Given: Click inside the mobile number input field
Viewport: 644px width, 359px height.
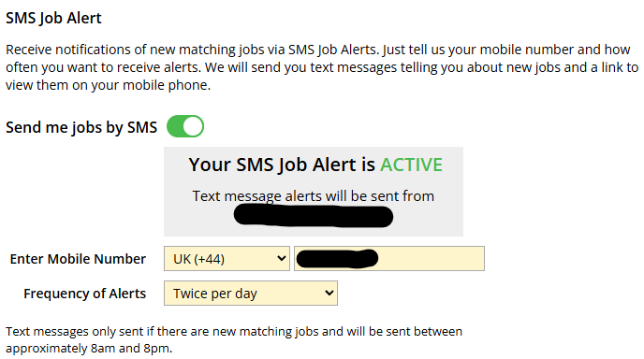Looking at the screenshot, I should click(x=389, y=258).
